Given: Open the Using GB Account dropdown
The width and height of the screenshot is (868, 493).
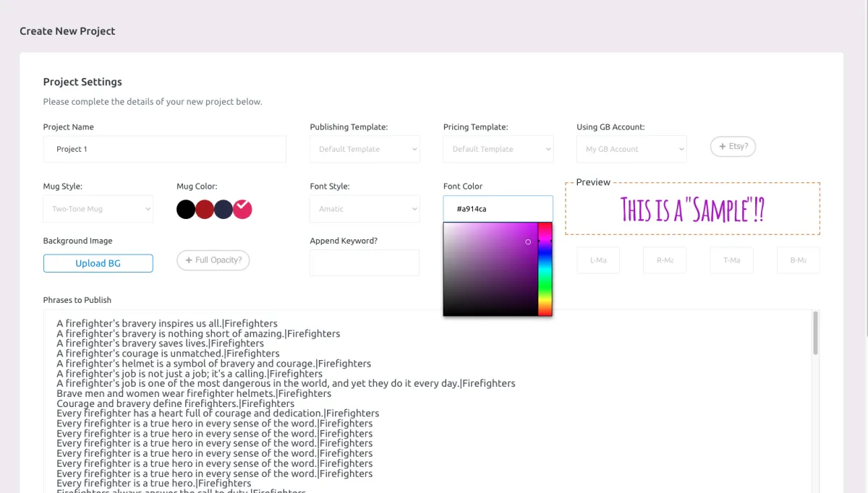Looking at the screenshot, I should [x=631, y=149].
